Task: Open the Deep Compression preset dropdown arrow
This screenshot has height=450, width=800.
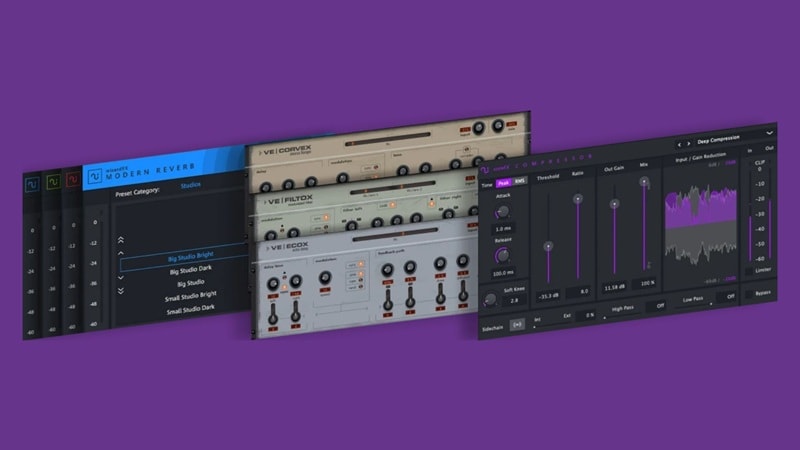Action: click(769, 133)
